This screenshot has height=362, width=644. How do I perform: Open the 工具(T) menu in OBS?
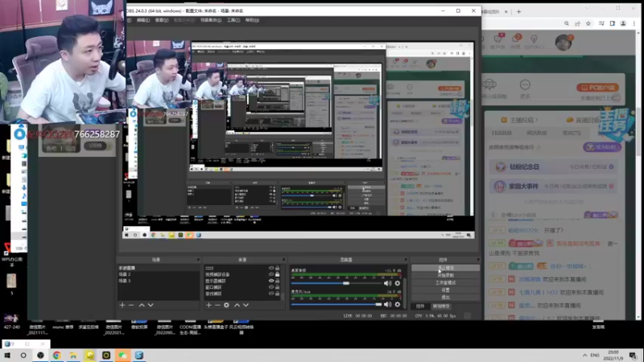[233, 20]
